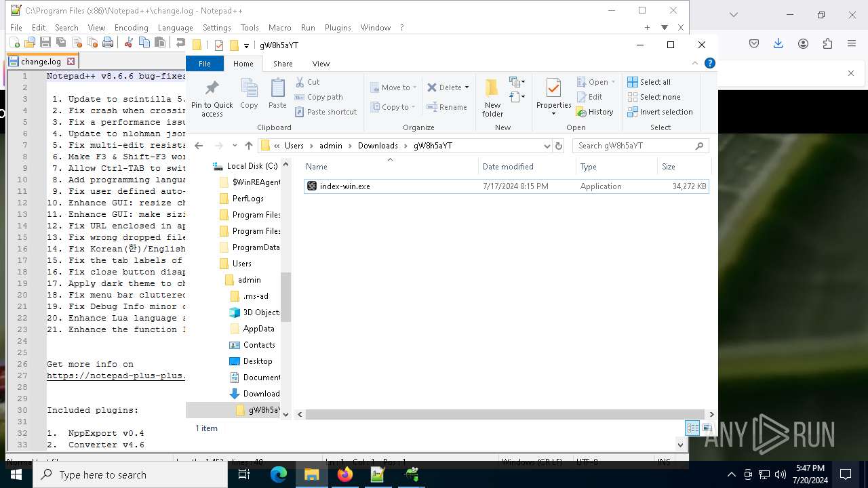Open the Firefox hamburger menu
868x488 pixels.
pos(852,43)
